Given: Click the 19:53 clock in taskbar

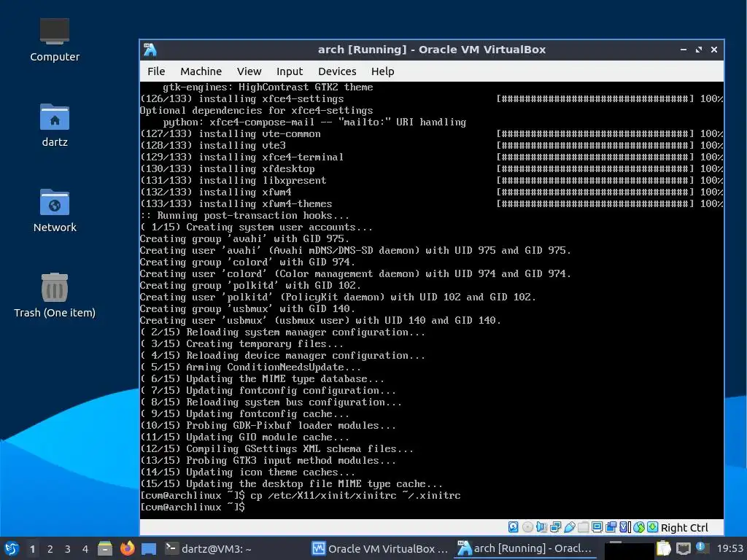Looking at the screenshot, I should (729, 548).
